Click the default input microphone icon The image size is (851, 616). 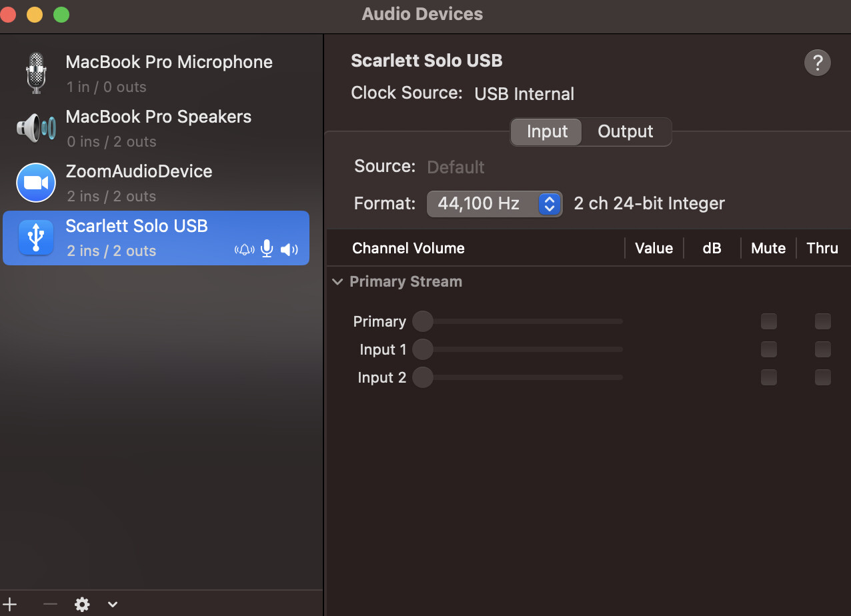click(x=267, y=249)
